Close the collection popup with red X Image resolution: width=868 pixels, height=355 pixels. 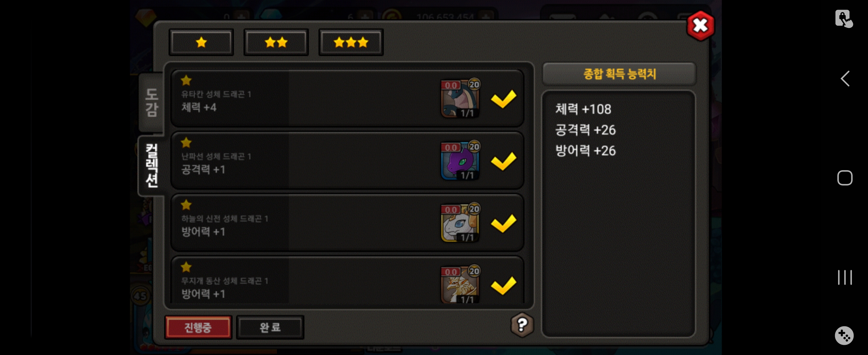[x=700, y=26]
